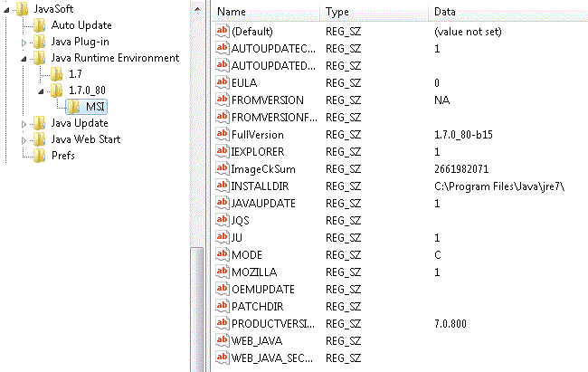
Task: Select the INSTALLDIR value name
Action: (260, 186)
